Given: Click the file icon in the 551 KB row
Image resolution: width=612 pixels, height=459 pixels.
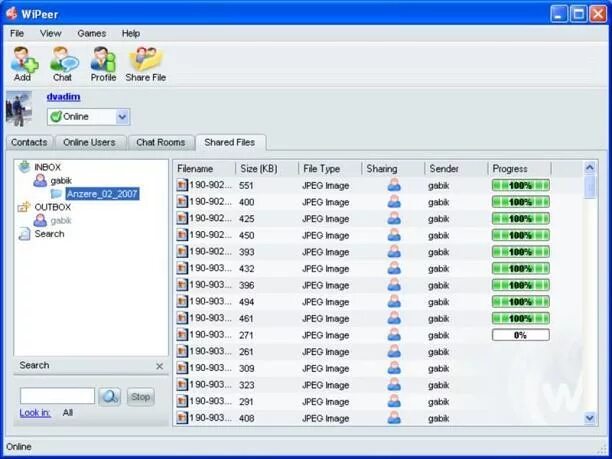Looking at the screenshot, I should click(182, 185).
